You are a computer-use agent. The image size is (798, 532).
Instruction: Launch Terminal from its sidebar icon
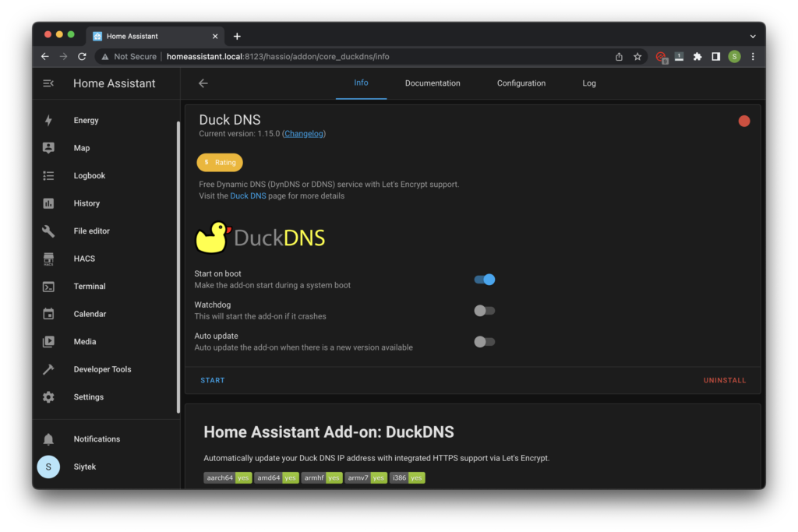tap(48, 287)
